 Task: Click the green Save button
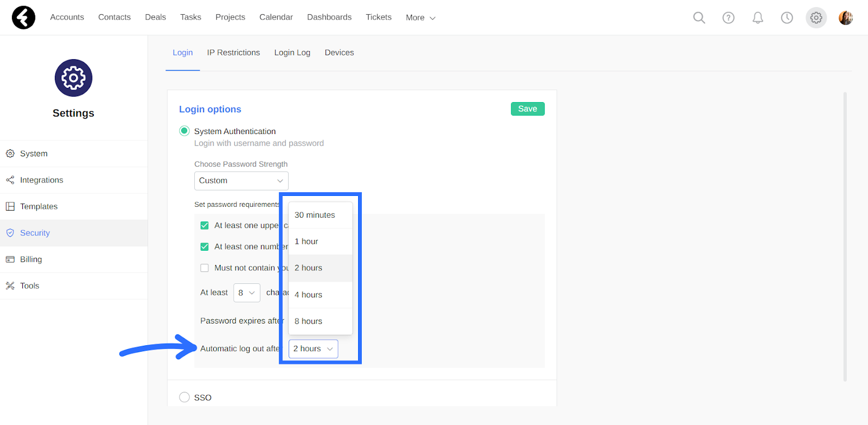coord(528,109)
